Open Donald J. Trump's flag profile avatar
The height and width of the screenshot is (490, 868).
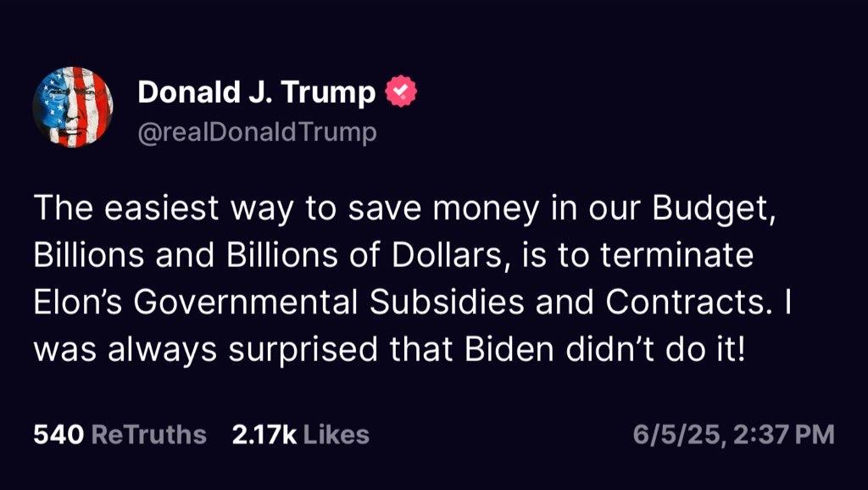(73, 107)
